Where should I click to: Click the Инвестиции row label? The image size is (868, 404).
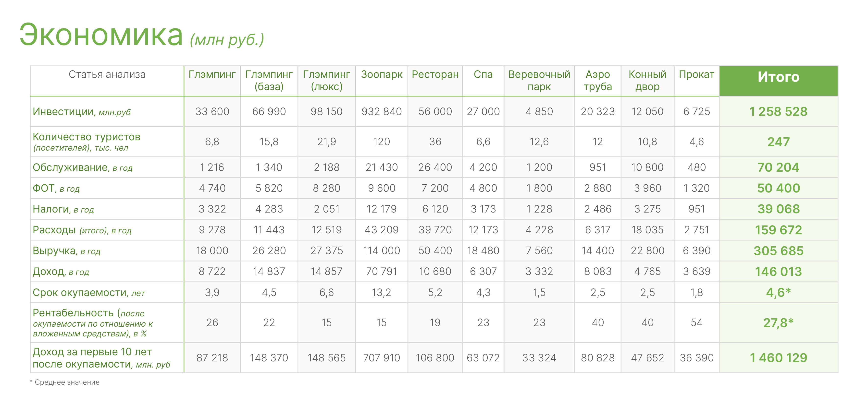(x=82, y=111)
